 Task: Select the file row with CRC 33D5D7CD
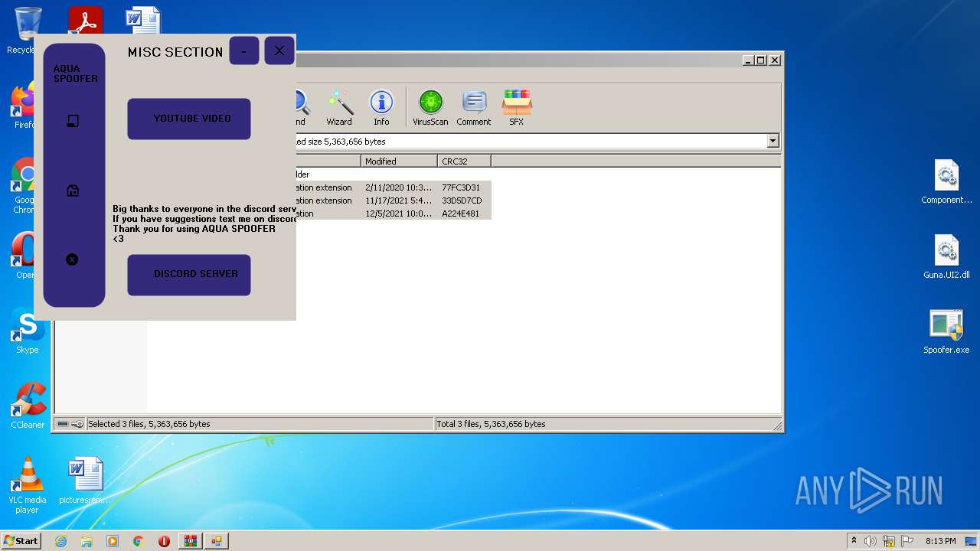point(394,201)
